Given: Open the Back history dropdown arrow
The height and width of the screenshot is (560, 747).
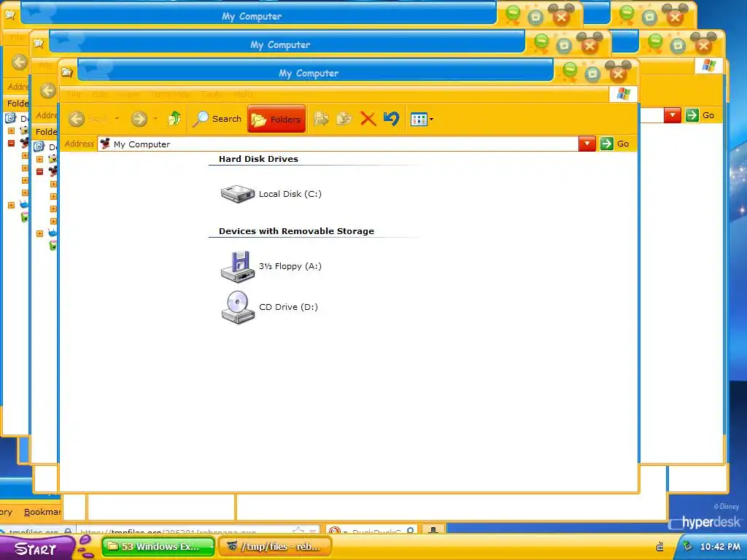Looking at the screenshot, I should coord(117,119).
